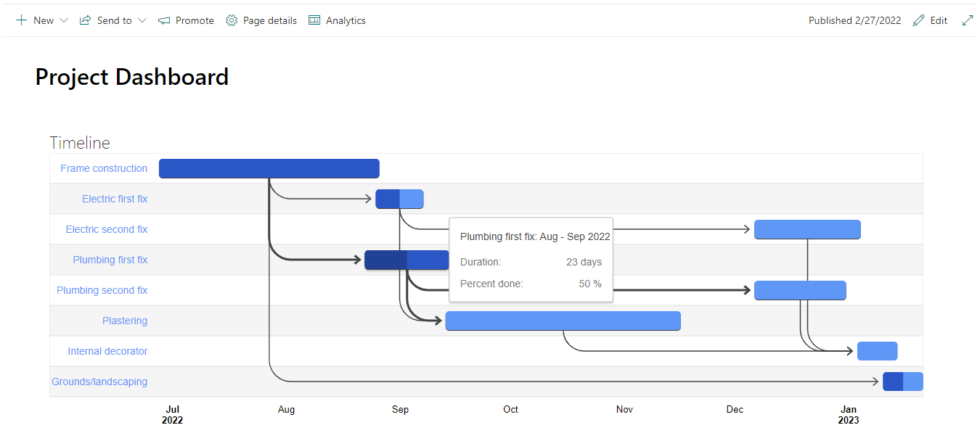Click the Internal decorator task label
Viewport: 980px width, 441px height.
coord(107,351)
